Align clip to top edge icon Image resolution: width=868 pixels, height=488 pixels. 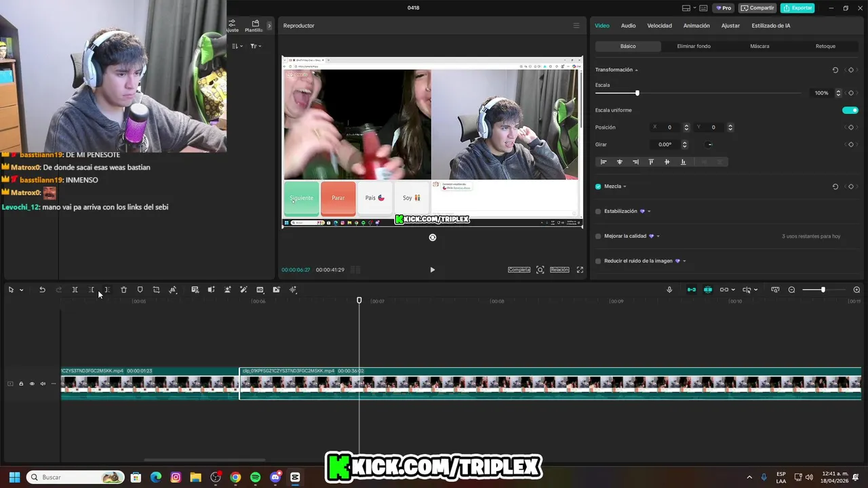[651, 162]
